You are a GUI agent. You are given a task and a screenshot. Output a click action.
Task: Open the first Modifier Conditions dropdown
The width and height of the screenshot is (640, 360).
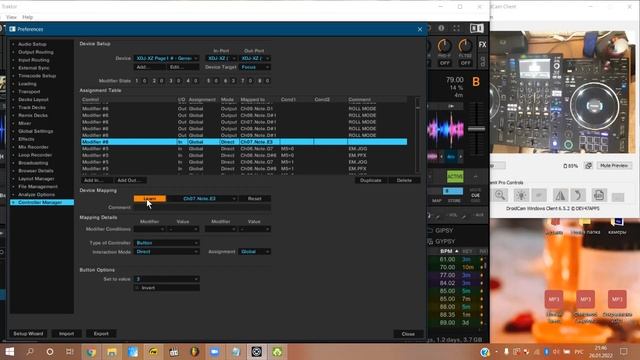tap(149, 229)
